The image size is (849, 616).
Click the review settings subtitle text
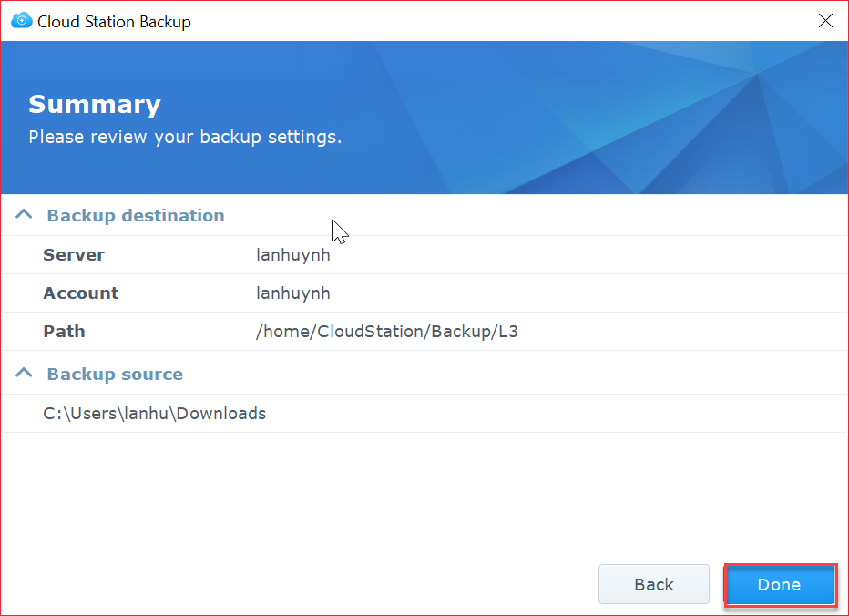pos(185,137)
